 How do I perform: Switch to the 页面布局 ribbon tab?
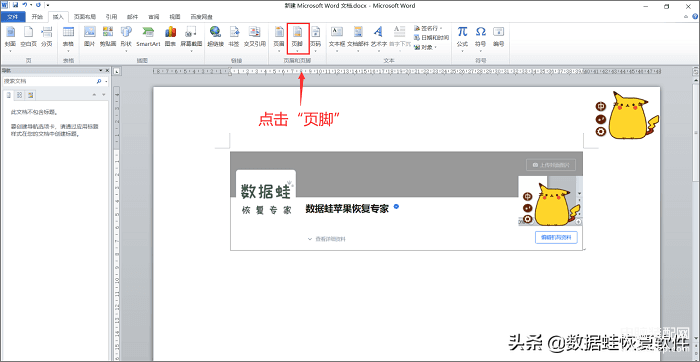tap(85, 17)
